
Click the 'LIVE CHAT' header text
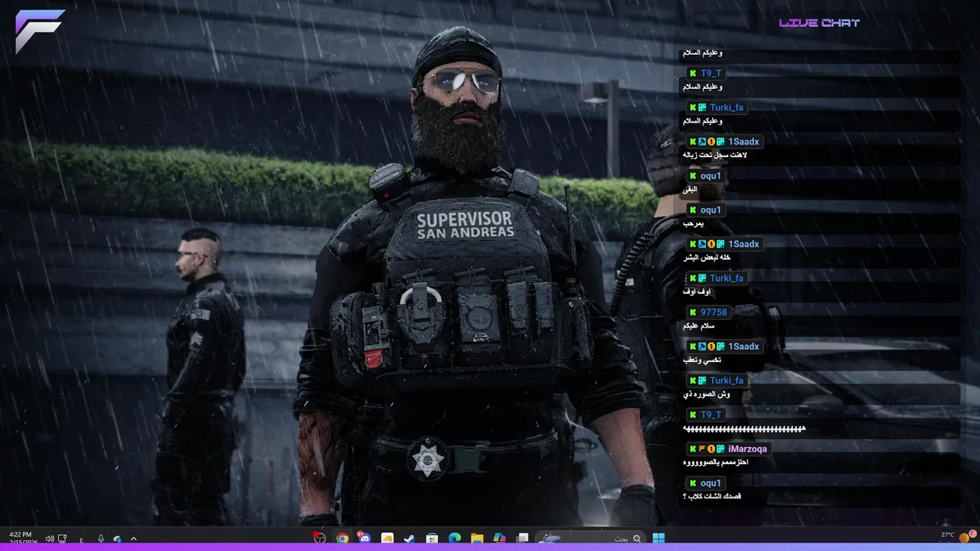[x=819, y=23]
